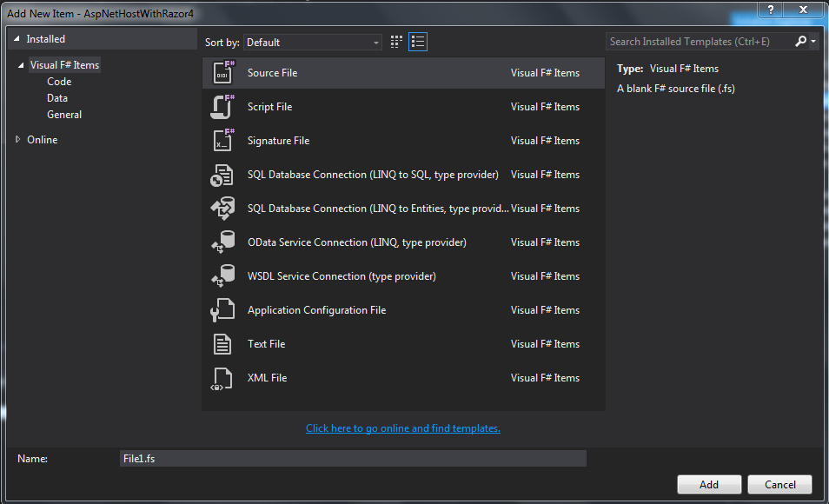Click the Signature File template icon
The height and width of the screenshot is (504, 829).
coord(223,140)
